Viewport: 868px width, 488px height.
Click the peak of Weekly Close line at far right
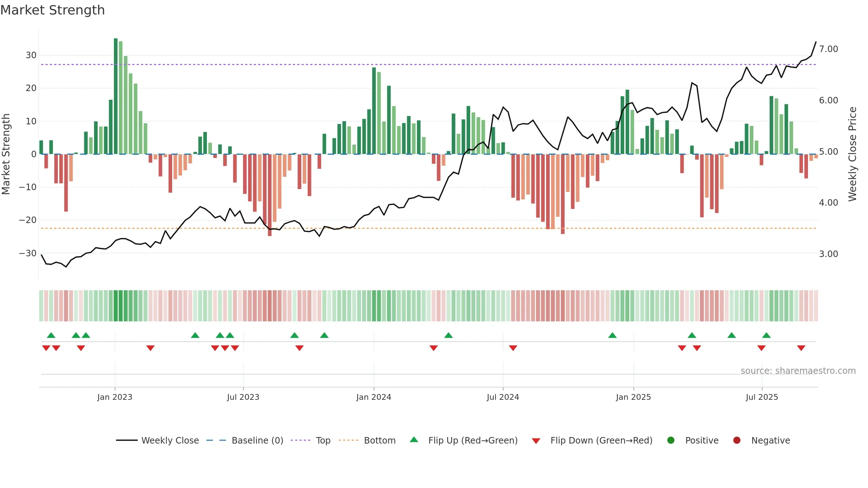[x=816, y=42]
